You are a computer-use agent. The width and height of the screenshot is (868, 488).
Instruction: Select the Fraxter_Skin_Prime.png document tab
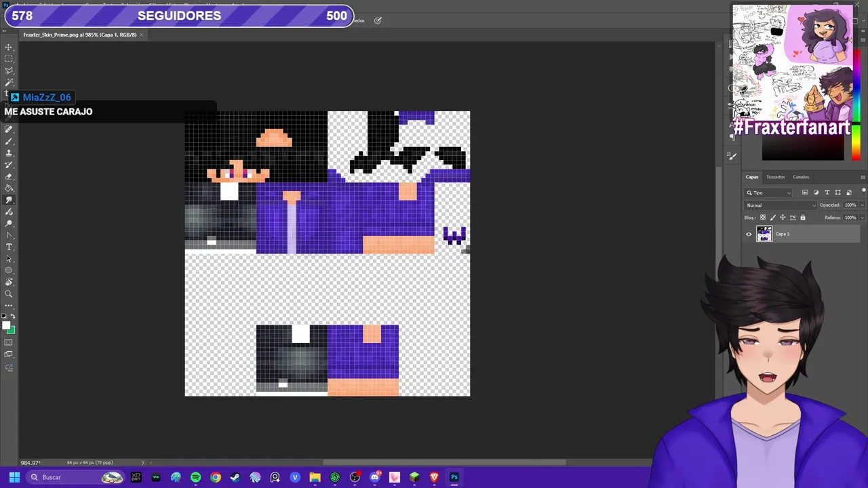tap(80, 35)
